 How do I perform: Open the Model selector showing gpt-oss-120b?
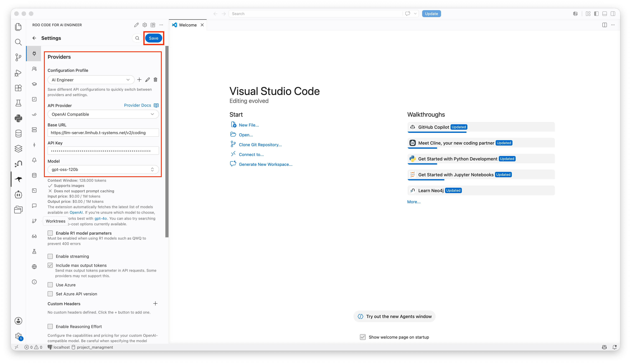(x=103, y=169)
